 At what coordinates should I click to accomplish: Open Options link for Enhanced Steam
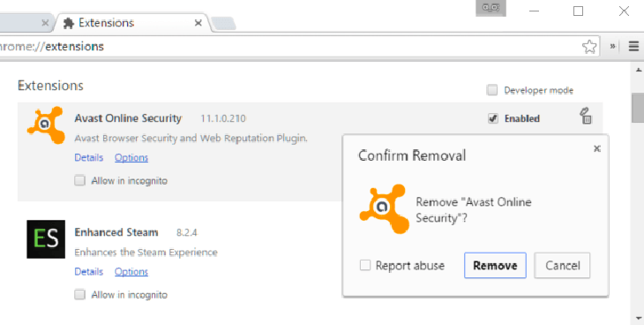pyautogui.click(x=131, y=271)
